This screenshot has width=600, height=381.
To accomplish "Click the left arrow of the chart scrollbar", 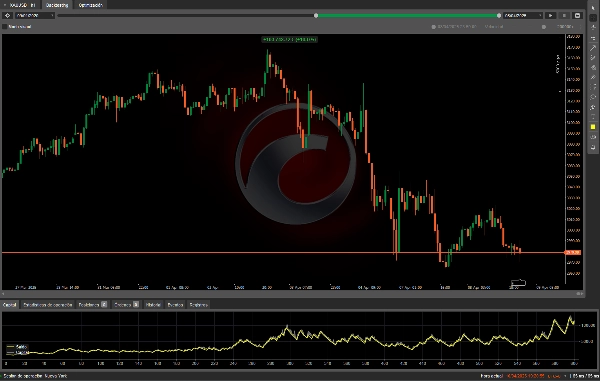I will pos(3,294).
